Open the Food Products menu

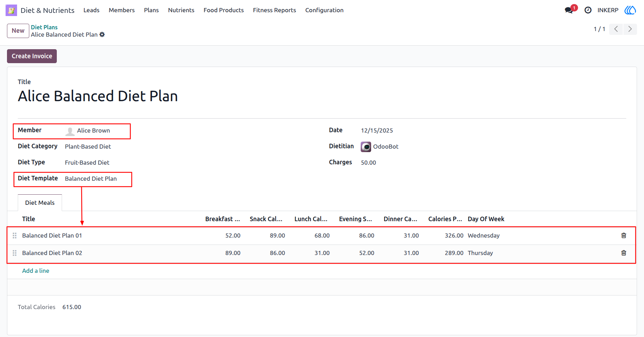tap(224, 10)
